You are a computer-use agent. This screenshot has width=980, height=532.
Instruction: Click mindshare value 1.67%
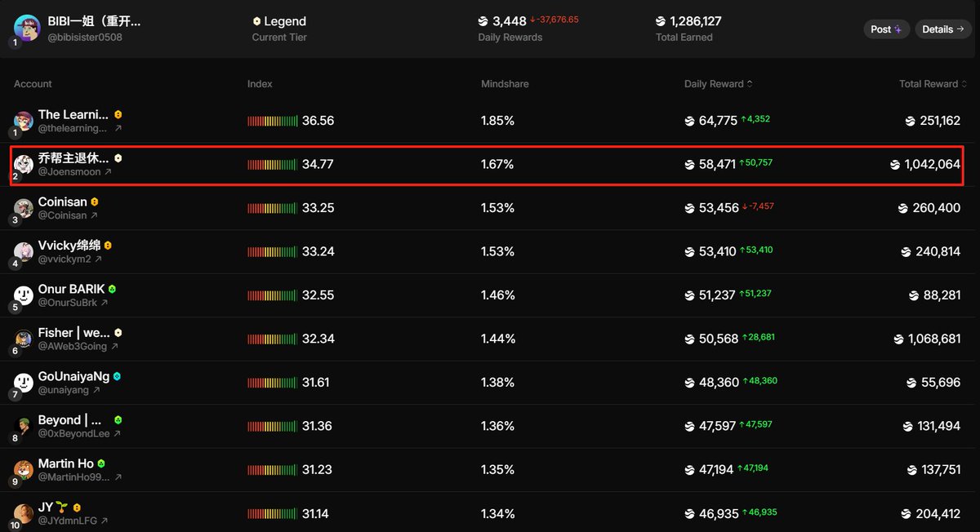click(x=497, y=164)
